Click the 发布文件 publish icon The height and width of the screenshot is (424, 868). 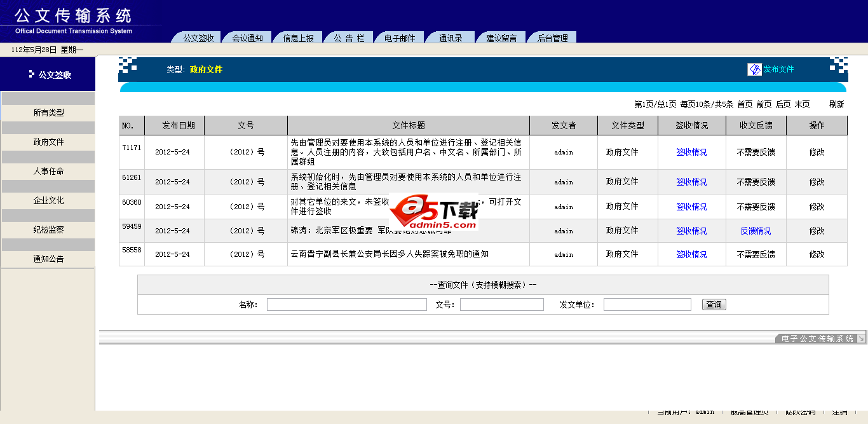[755, 69]
